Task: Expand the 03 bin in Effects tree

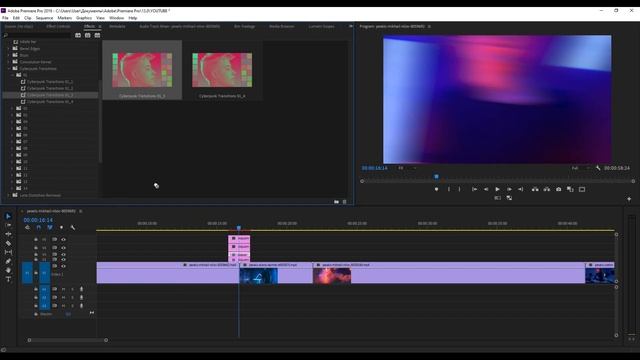Action: (12, 115)
